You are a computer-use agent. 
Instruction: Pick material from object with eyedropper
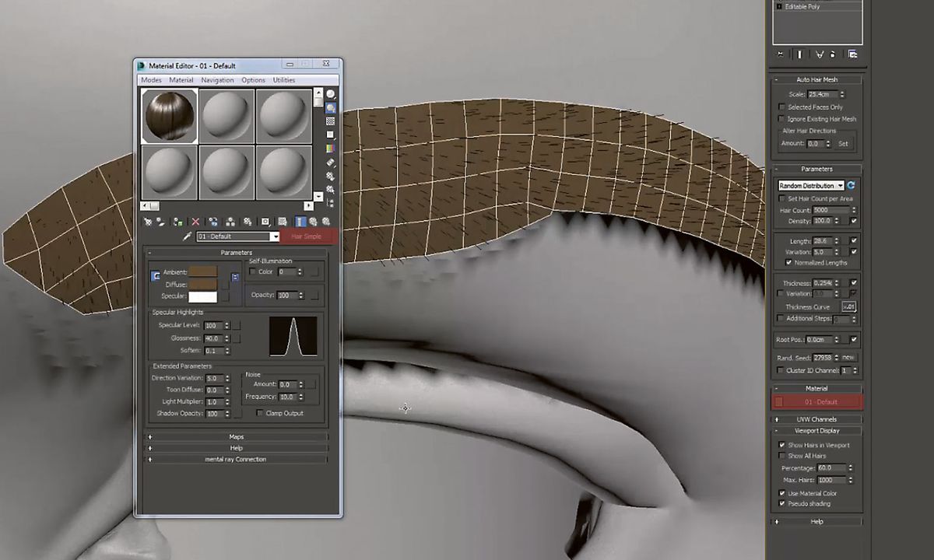[187, 236]
